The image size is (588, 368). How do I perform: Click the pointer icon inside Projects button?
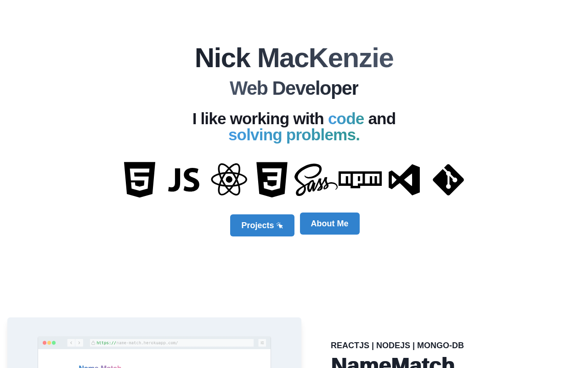280,225
